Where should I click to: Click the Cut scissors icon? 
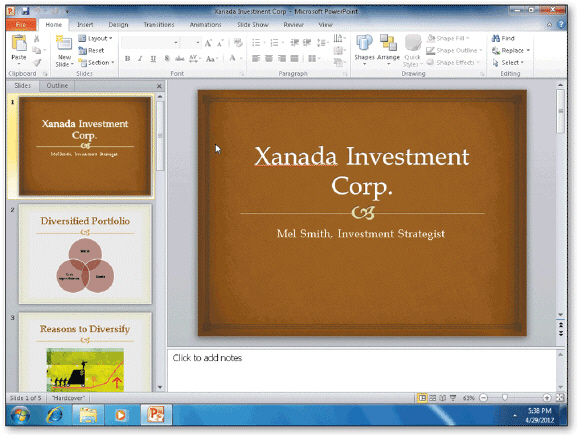pos(36,38)
